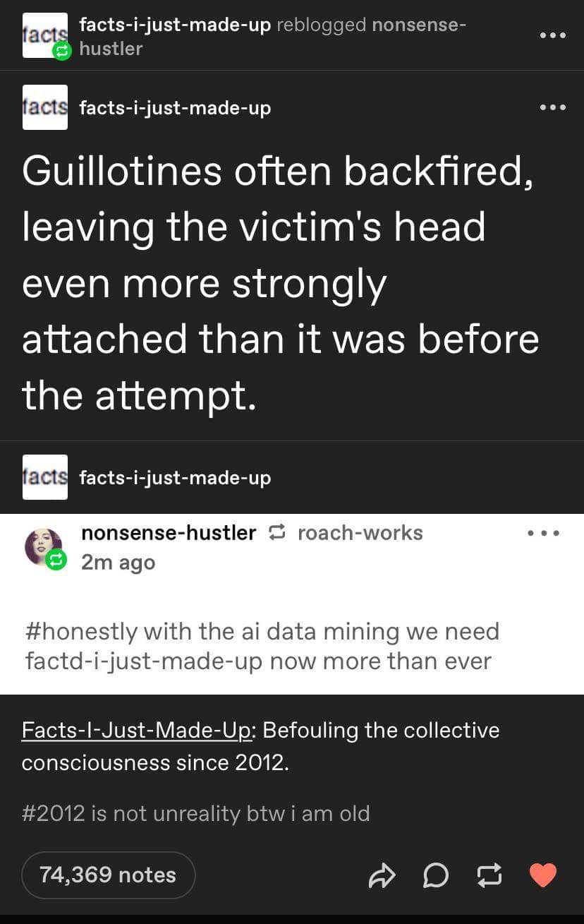Click the roach-works username
The height and width of the screenshot is (924, 584).
[x=361, y=533]
